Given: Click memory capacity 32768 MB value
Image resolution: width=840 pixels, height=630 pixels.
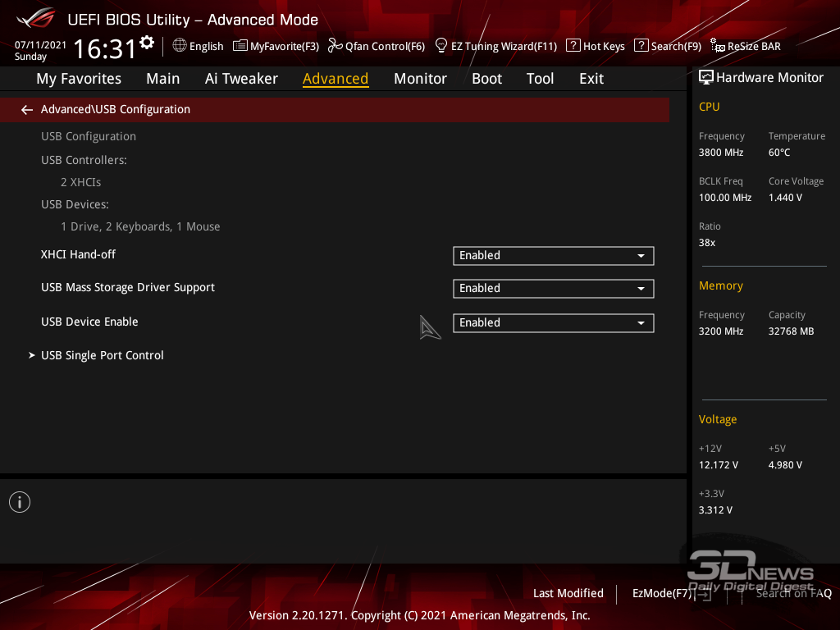Looking at the screenshot, I should (x=792, y=331).
